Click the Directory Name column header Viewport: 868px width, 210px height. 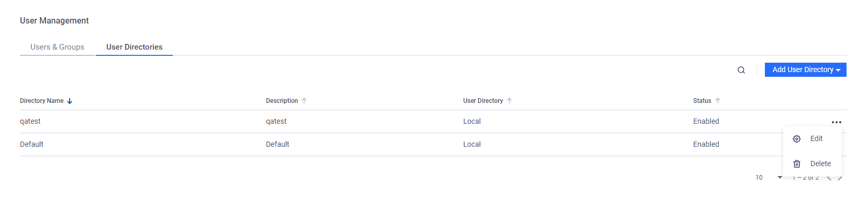[42, 101]
